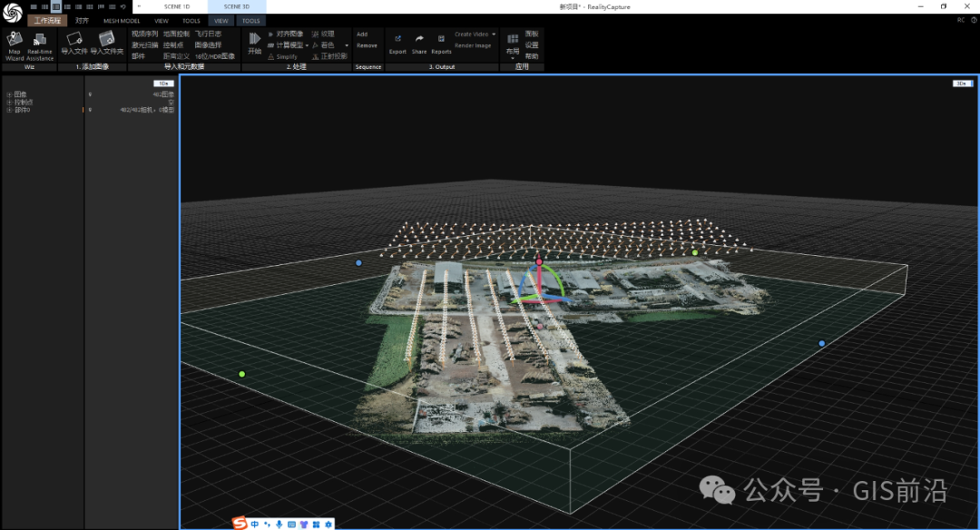Run the 纹理 texture tool
Image resolution: width=980 pixels, height=530 pixels.
click(323, 34)
